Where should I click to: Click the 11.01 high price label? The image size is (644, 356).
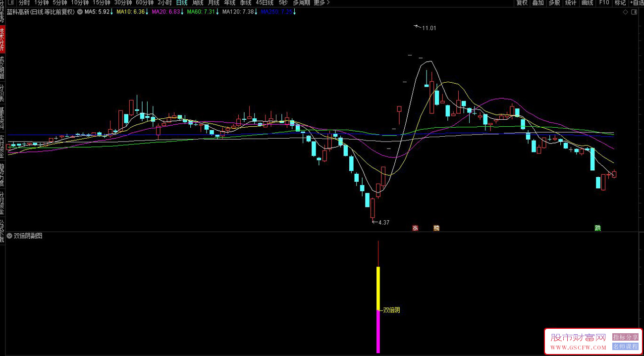(429, 28)
